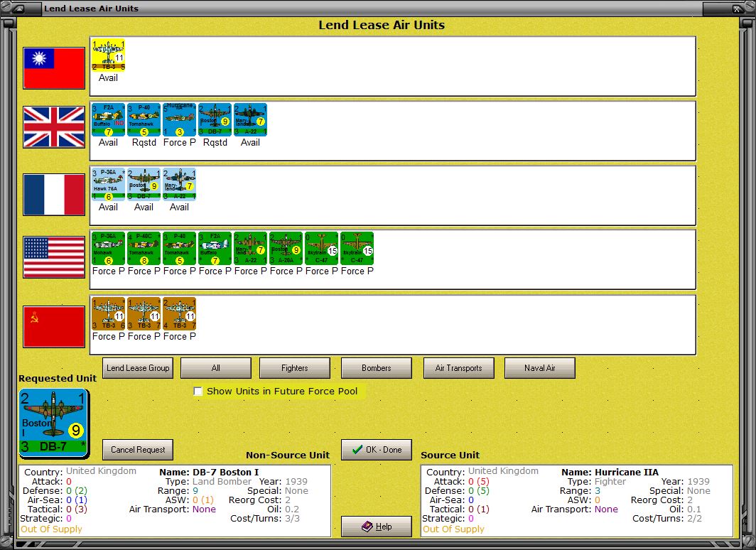
Task: Filter by Lend Lease Group
Action: point(138,368)
